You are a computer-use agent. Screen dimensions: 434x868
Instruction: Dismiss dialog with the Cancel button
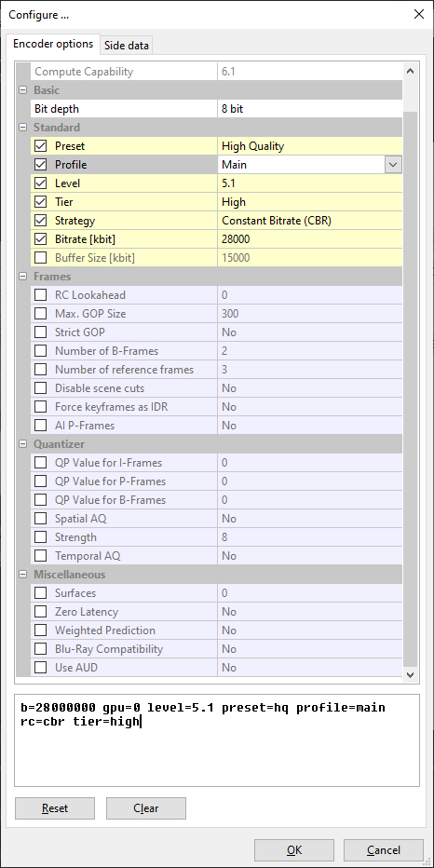click(384, 850)
